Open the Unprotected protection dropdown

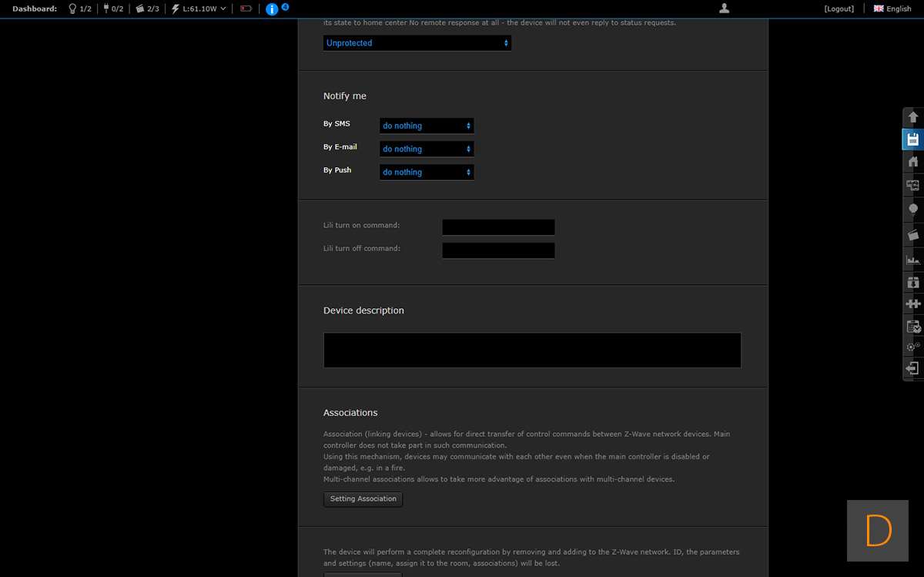[x=417, y=43]
